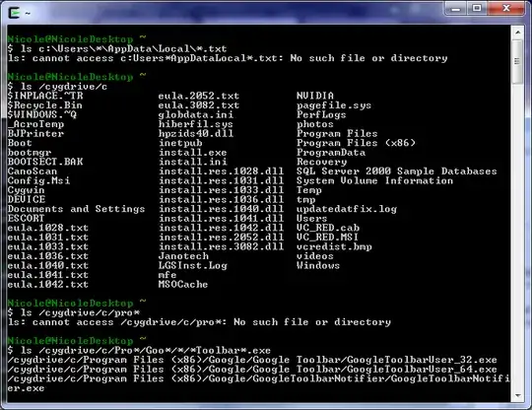Minimize the terminal window
Viewport: 532px width, 410px height.
(456, 8)
